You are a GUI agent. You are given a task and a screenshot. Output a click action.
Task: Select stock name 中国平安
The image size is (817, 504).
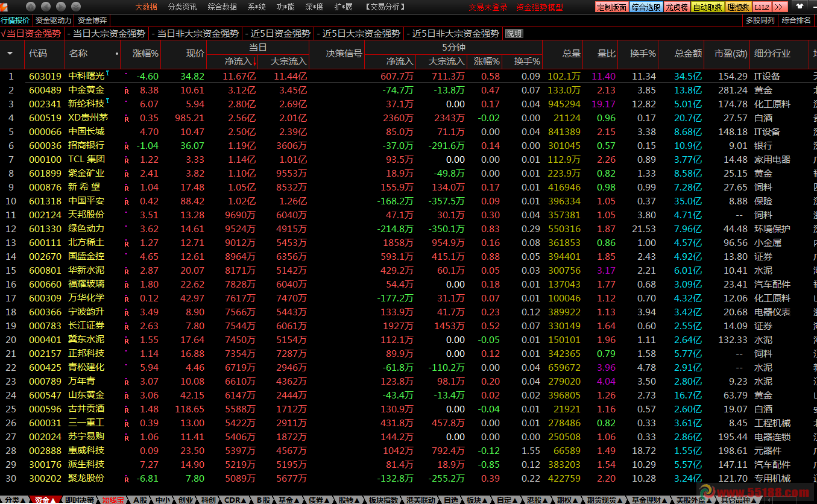[86, 201]
